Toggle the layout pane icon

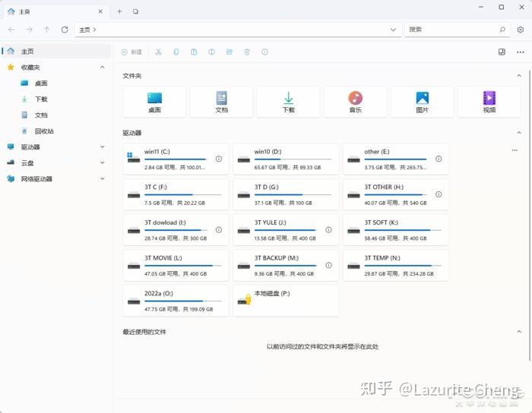click(x=502, y=52)
